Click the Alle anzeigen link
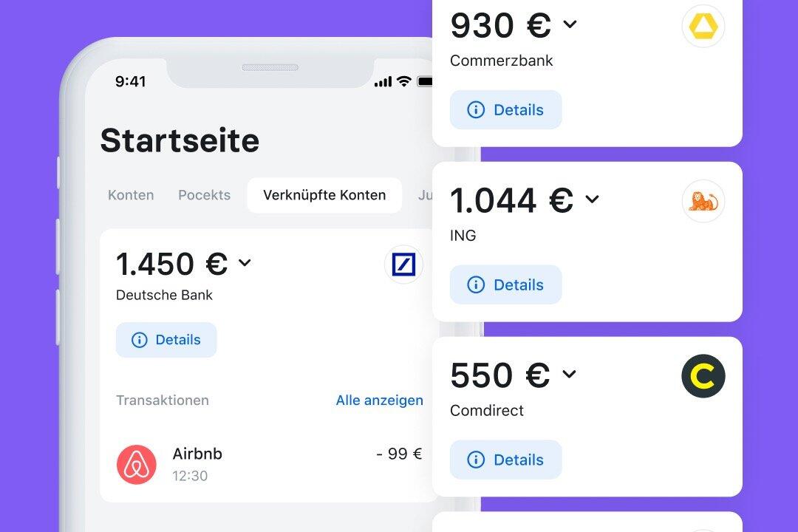Screen dimensions: 798x532 tap(379, 400)
